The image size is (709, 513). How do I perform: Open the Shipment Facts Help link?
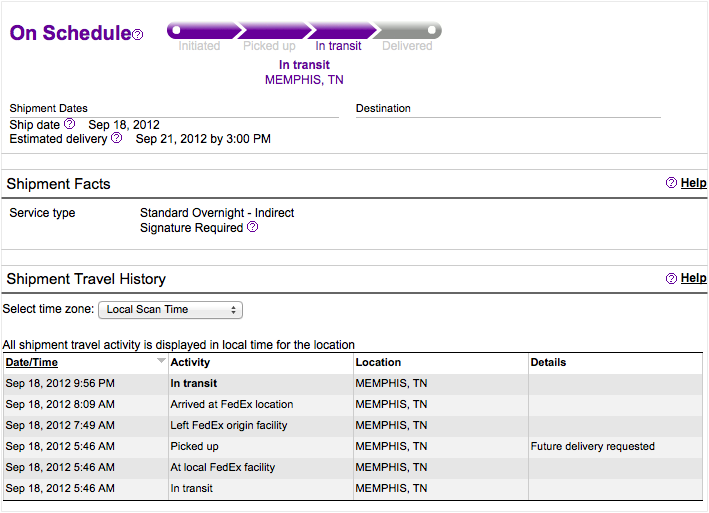pos(694,183)
